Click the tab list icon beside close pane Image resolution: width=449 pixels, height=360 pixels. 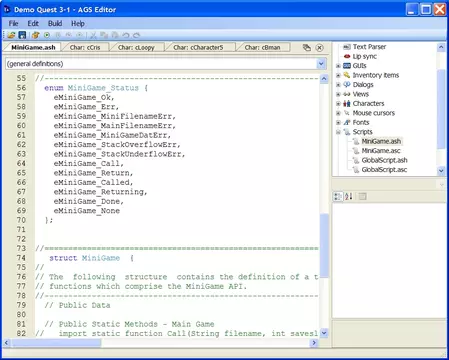click(x=307, y=47)
